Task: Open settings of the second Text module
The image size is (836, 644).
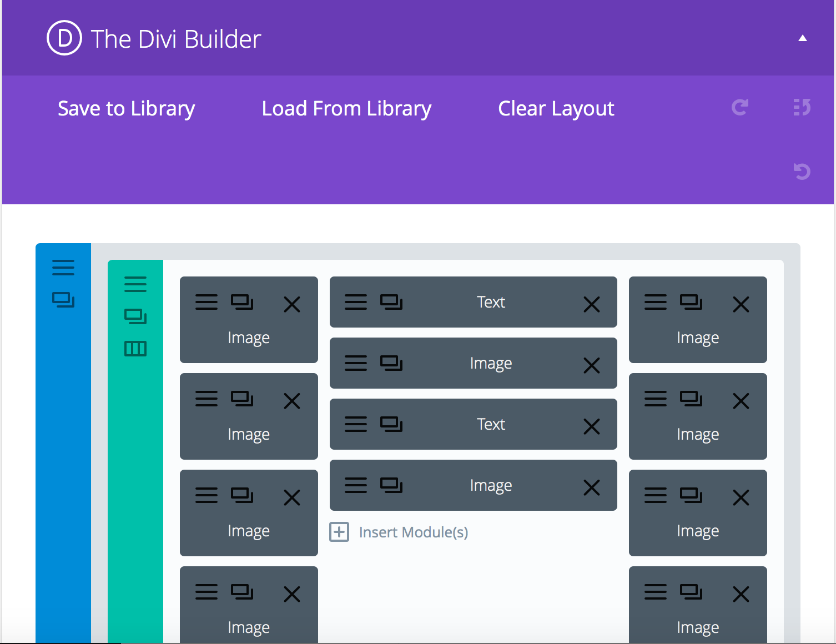Action: (x=356, y=424)
